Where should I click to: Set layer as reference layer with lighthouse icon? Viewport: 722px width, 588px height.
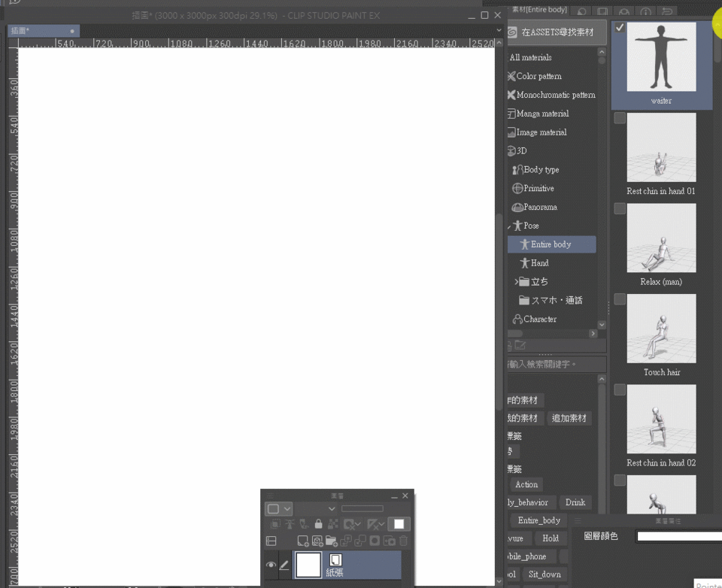[x=290, y=523]
